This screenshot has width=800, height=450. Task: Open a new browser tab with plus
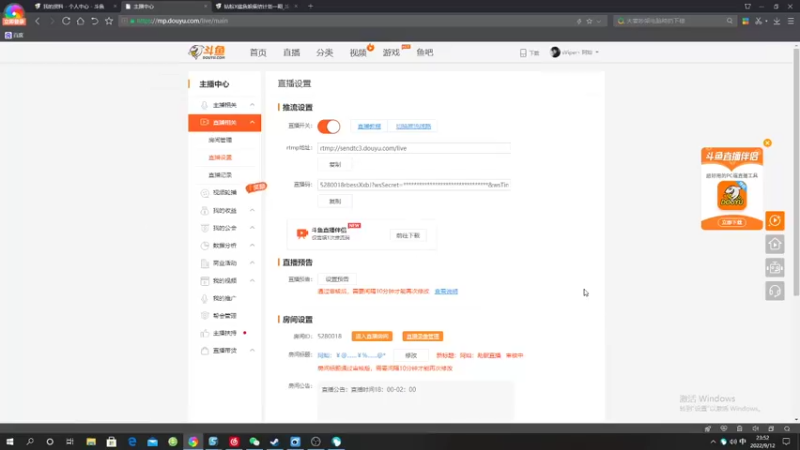pos(310,6)
